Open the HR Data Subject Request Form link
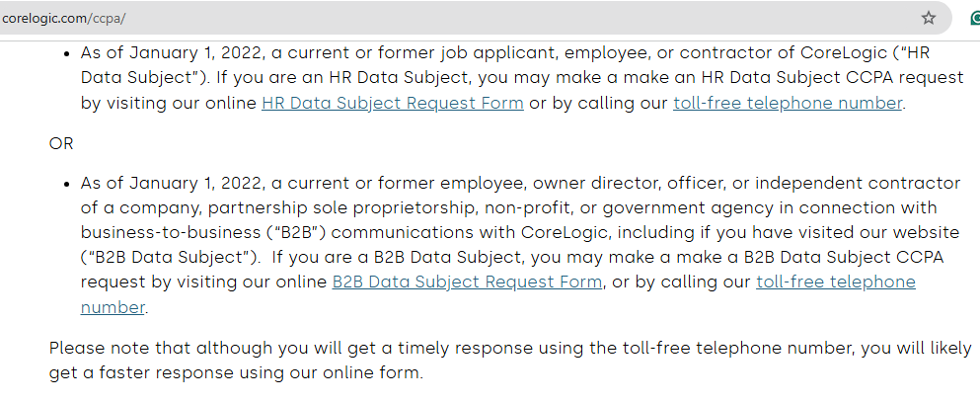 pyautogui.click(x=393, y=103)
